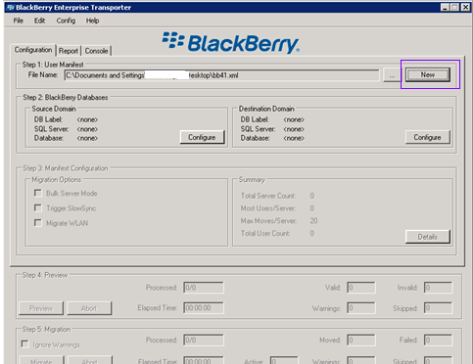The height and width of the screenshot is (364, 473).
Task: Toggle the Migrate WLAN checkbox
Action: pyautogui.click(x=38, y=223)
